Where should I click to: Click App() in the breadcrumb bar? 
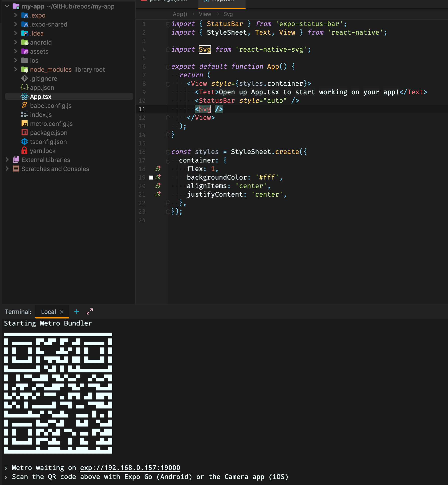(180, 14)
